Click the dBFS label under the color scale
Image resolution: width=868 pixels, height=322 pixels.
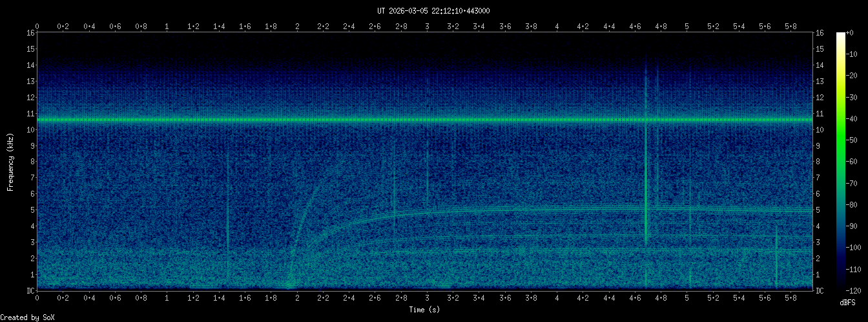coord(849,302)
